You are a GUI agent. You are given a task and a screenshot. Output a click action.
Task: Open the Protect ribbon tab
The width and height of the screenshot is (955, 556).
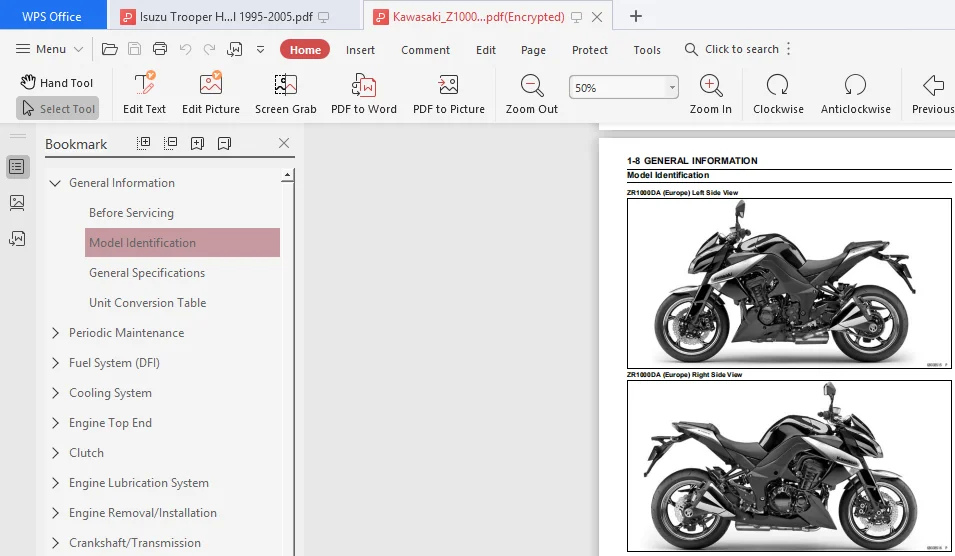tap(590, 50)
